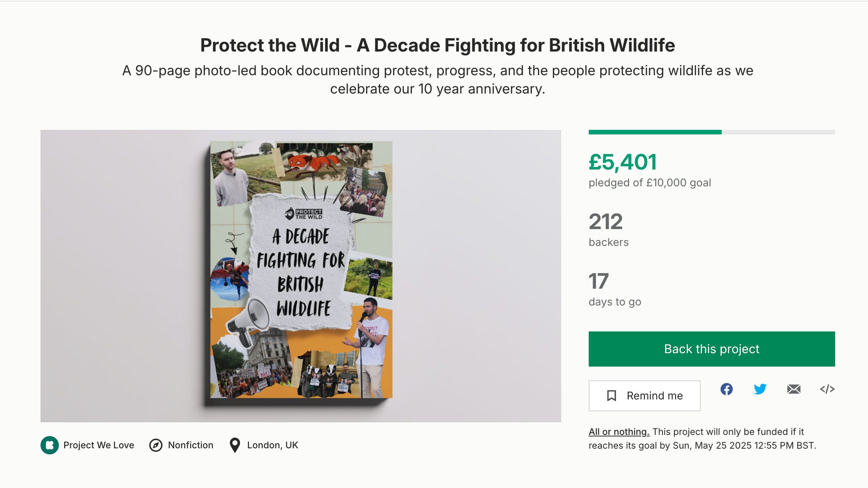This screenshot has width=868, height=488.
Task: Click the compass icon beside Nonfiction
Action: 156,445
